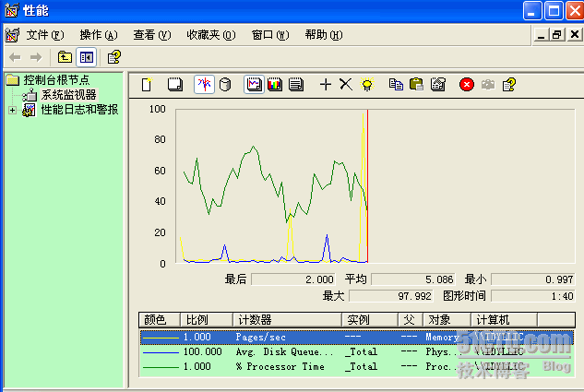Viewport: 584px width, 392px height.
Task: Click green color line of Processor Time
Action: pyautogui.click(x=161, y=367)
